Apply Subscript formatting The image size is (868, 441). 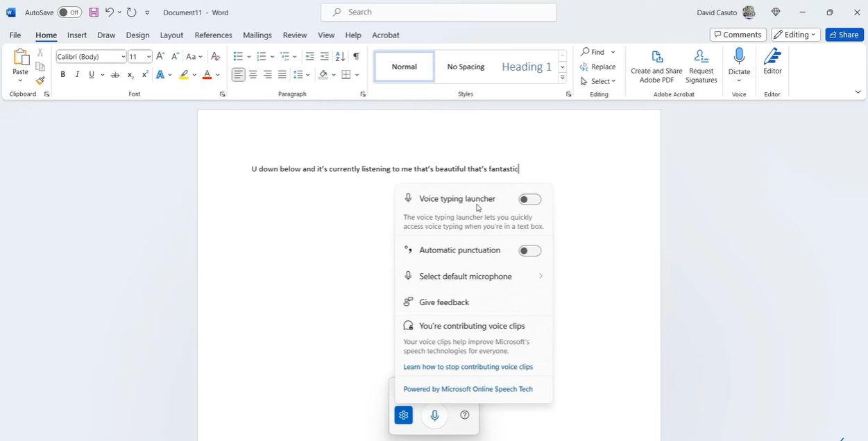tap(130, 75)
